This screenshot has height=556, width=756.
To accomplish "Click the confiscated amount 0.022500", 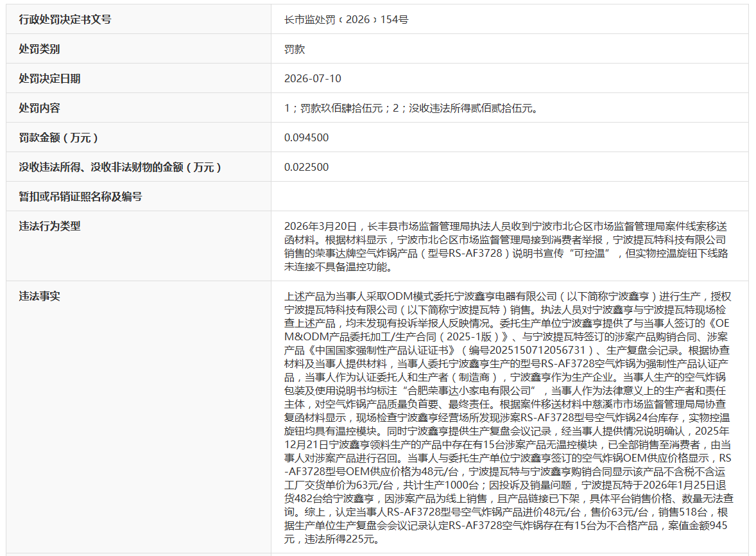I will tap(306, 168).
